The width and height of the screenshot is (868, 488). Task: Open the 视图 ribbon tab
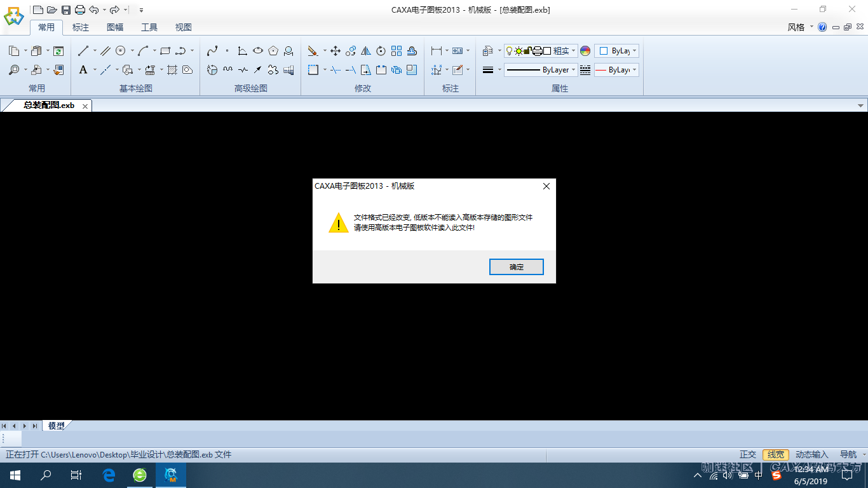tap(184, 27)
